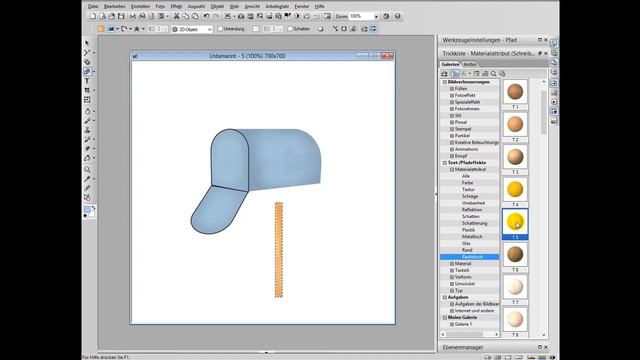640x360 pixels.
Task: Select the Reflektion category row
Action: tap(469, 210)
